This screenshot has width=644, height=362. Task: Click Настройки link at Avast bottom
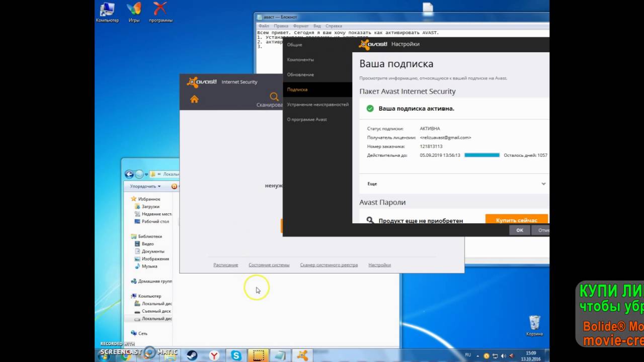pyautogui.click(x=379, y=265)
